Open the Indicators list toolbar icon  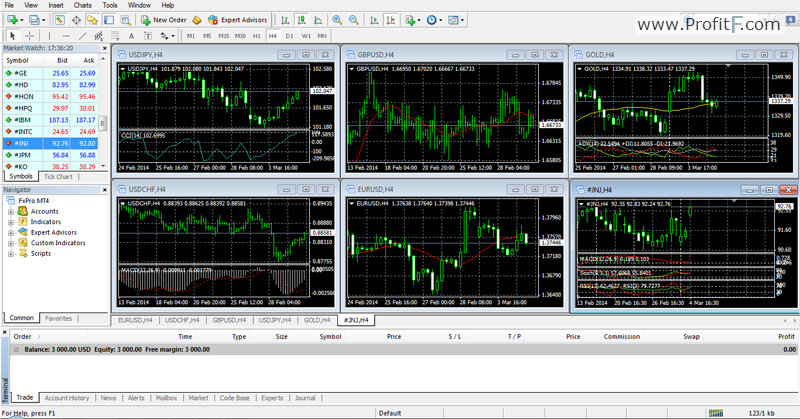click(x=410, y=20)
